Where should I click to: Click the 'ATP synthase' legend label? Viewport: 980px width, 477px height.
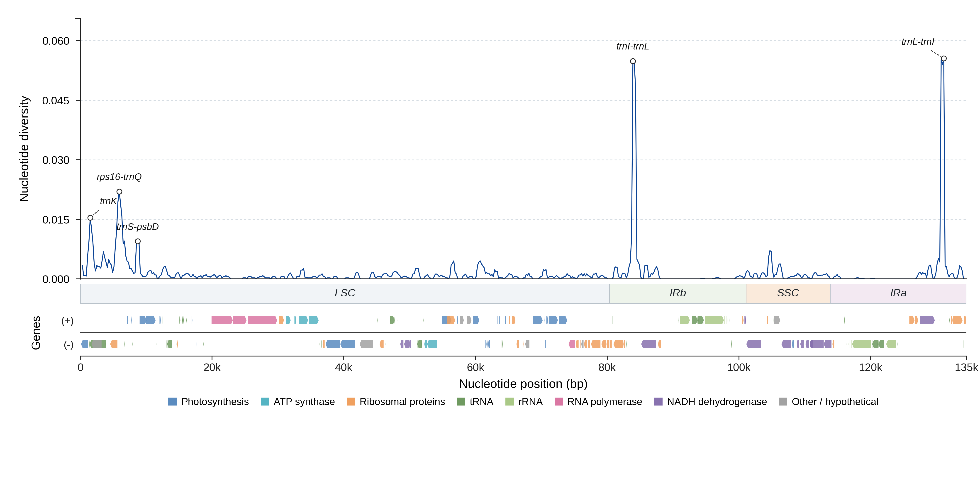click(304, 402)
